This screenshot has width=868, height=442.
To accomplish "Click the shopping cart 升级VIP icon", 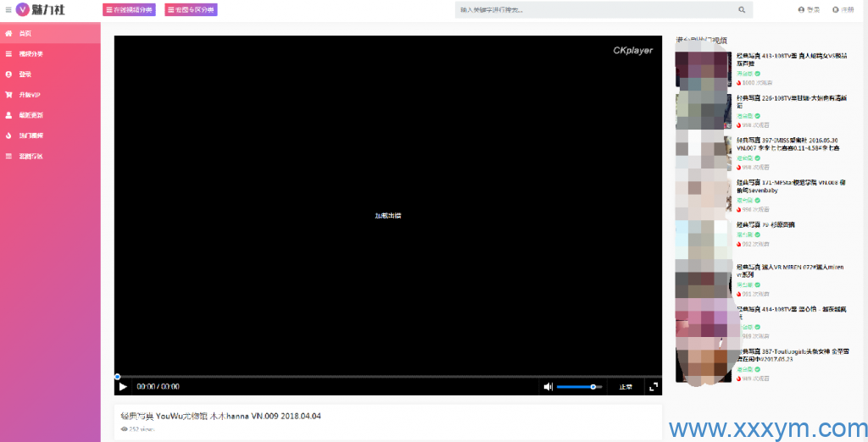I will pos(8,95).
